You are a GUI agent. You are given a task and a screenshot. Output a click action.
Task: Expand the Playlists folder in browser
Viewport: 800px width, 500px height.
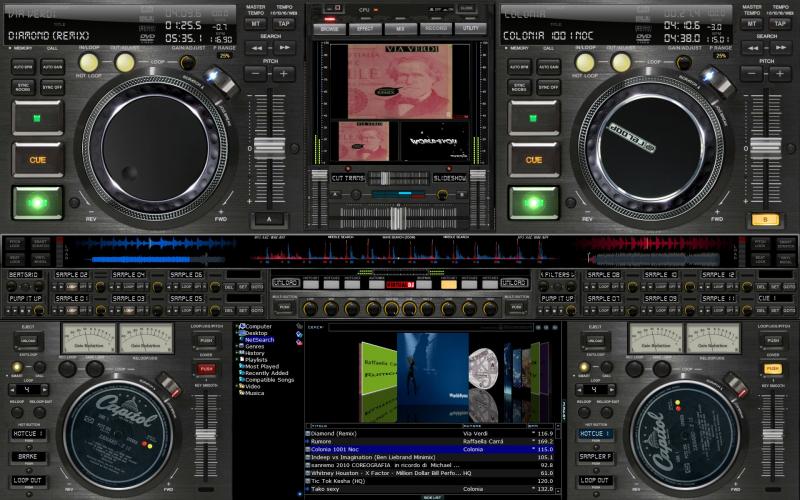tap(238, 360)
